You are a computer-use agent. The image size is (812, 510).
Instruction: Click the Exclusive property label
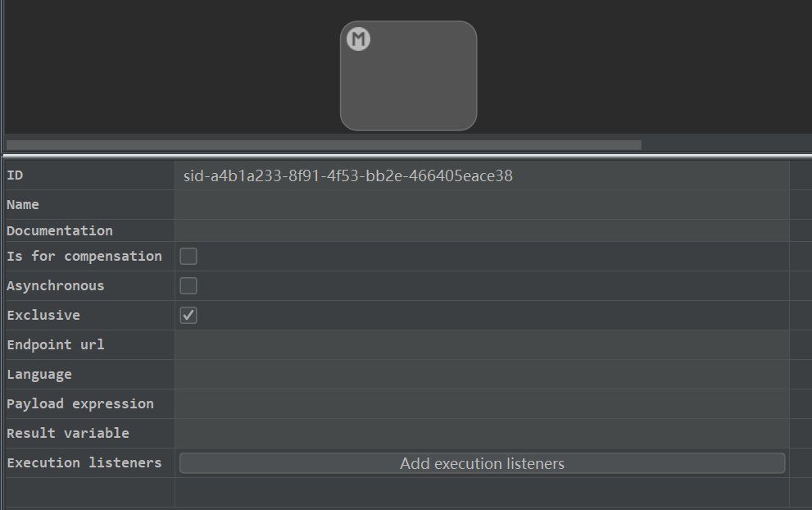(x=43, y=315)
